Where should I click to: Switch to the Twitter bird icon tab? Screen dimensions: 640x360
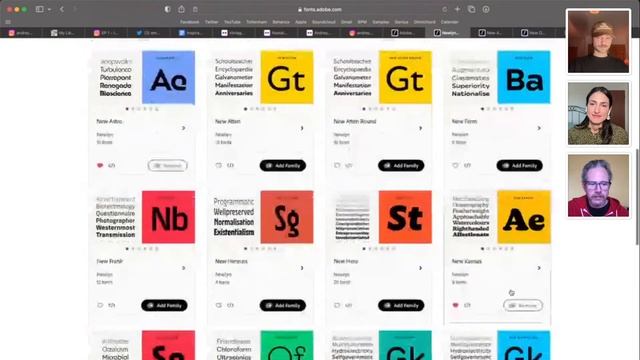[149, 33]
